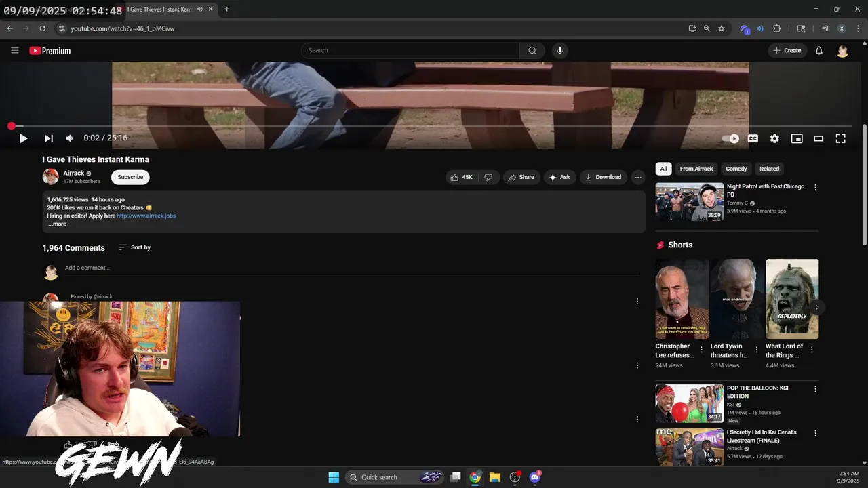The height and width of the screenshot is (488, 868).
Task: Open account avatar menu
Action: point(843,51)
